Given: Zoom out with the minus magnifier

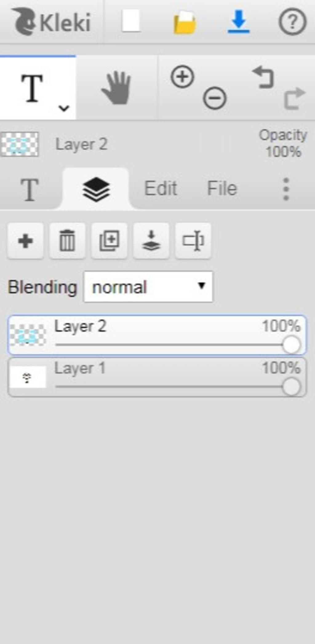Looking at the screenshot, I should click(x=215, y=98).
